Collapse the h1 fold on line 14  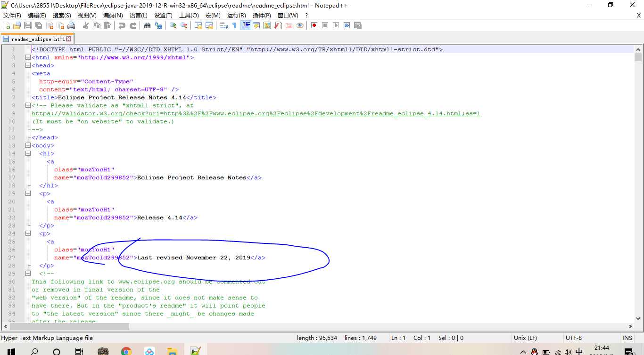point(28,153)
